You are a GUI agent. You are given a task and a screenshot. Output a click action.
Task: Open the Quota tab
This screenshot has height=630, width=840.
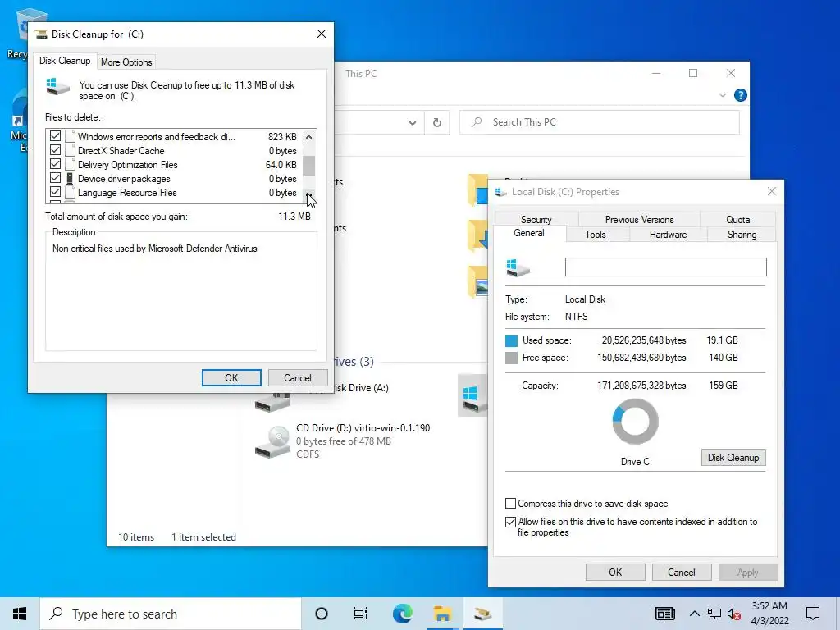click(737, 220)
